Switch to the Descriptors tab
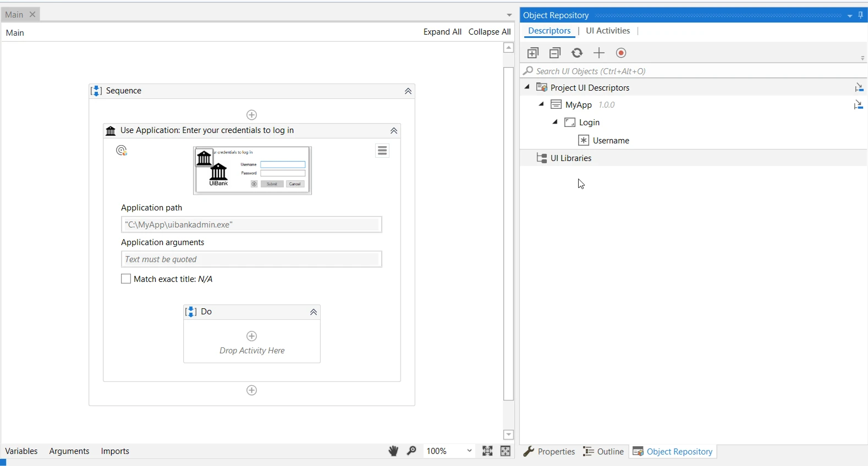Viewport: 868px width, 466px height. [550, 31]
